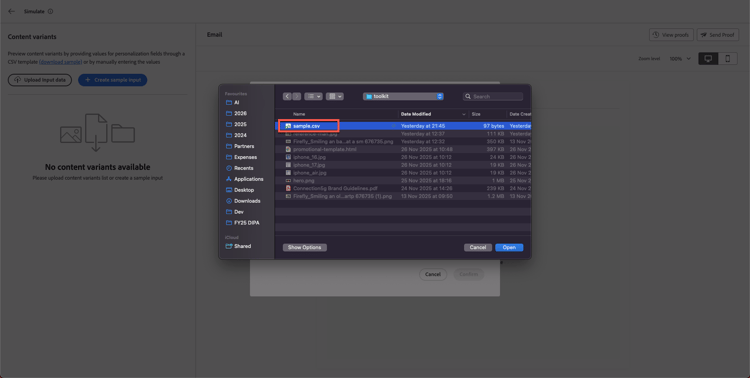Screen dimensions: 750x378
Task: Open the Zoom level 100% dropdown
Action: tap(680, 59)
